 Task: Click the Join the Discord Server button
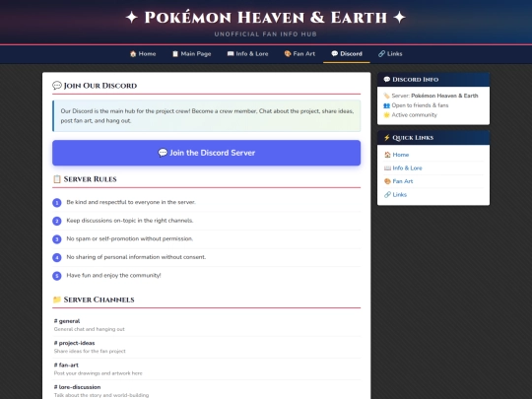(206, 153)
